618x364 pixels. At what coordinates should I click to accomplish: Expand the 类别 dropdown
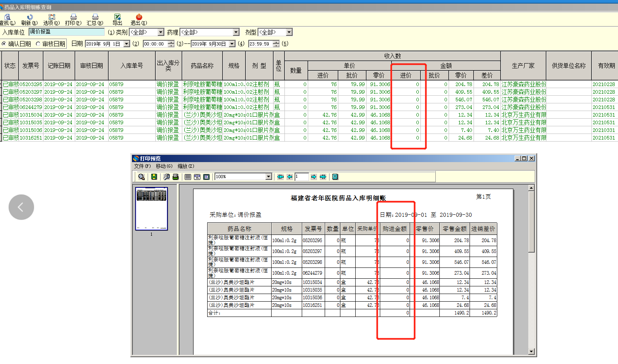pyautogui.click(x=161, y=32)
